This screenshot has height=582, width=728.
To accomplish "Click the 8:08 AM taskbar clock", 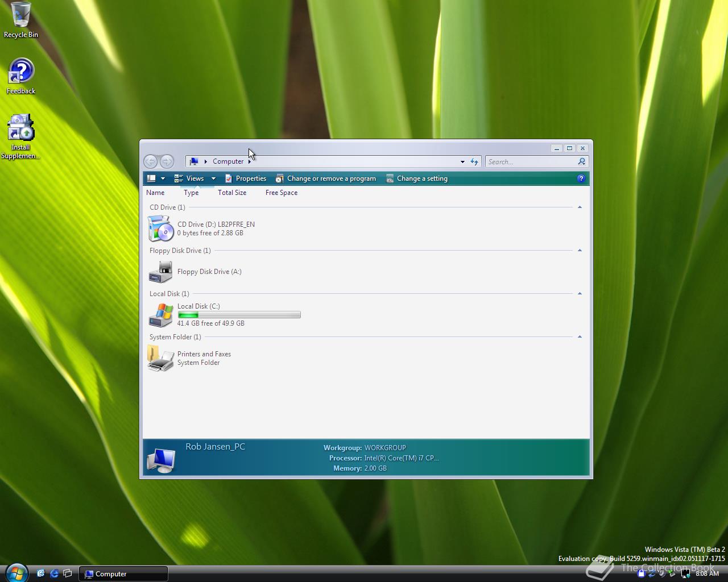I will coord(708,573).
